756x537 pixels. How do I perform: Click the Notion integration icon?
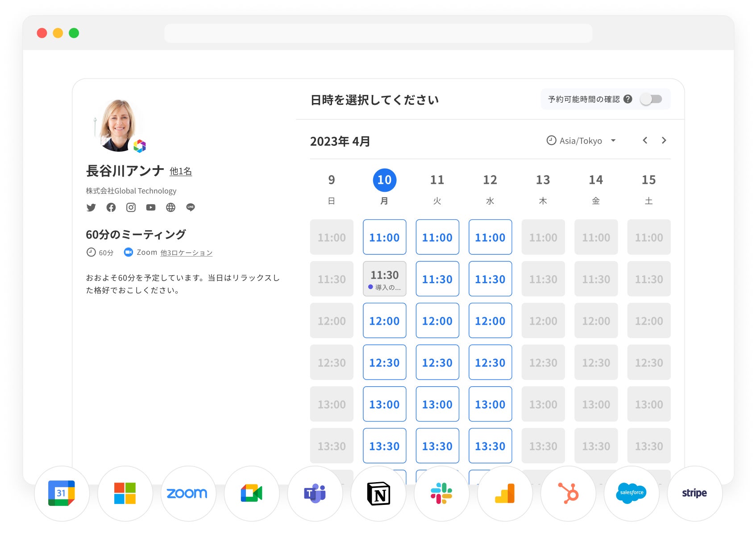pyautogui.click(x=378, y=493)
